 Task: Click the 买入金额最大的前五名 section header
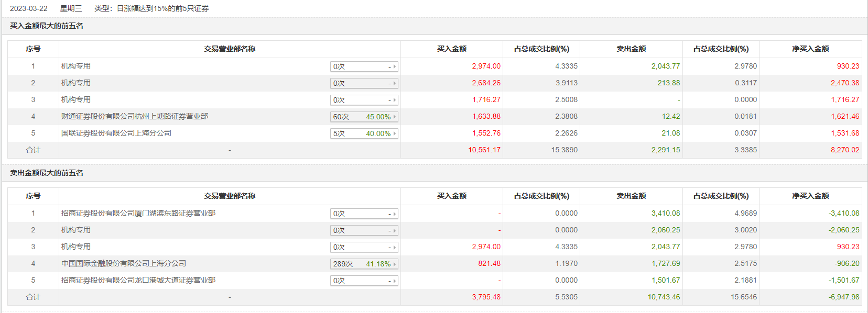[47, 26]
